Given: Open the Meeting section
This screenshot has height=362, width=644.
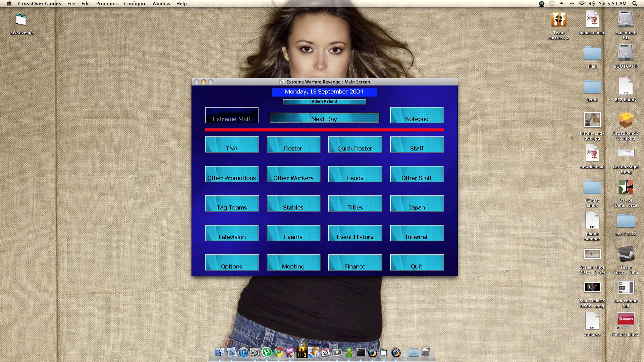Looking at the screenshot, I should [x=293, y=266].
